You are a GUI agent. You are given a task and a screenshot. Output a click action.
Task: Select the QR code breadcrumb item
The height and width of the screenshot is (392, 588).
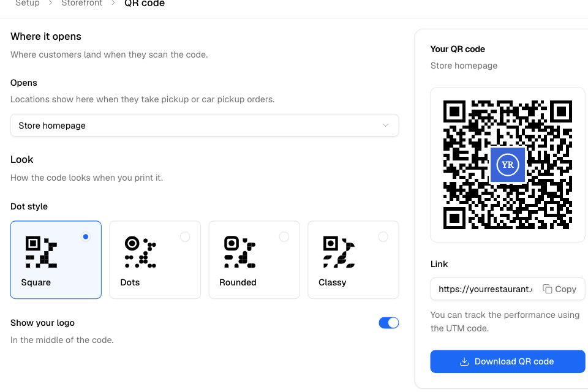point(145,4)
